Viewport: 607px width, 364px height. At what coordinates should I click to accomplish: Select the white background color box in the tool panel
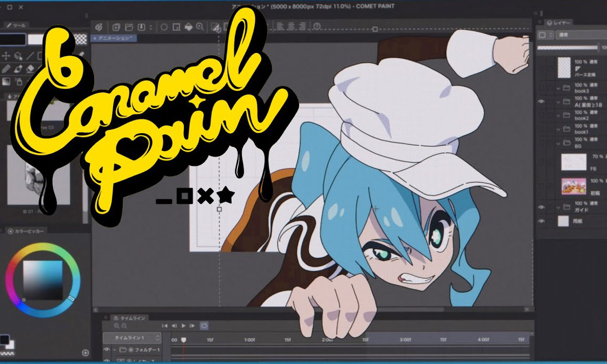pyautogui.click(x=36, y=39)
